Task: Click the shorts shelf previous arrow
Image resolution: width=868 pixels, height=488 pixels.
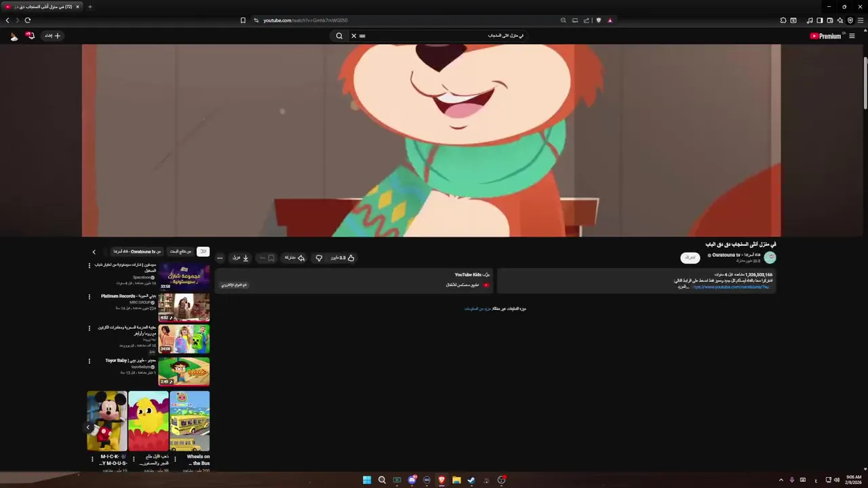Action: click(88, 428)
